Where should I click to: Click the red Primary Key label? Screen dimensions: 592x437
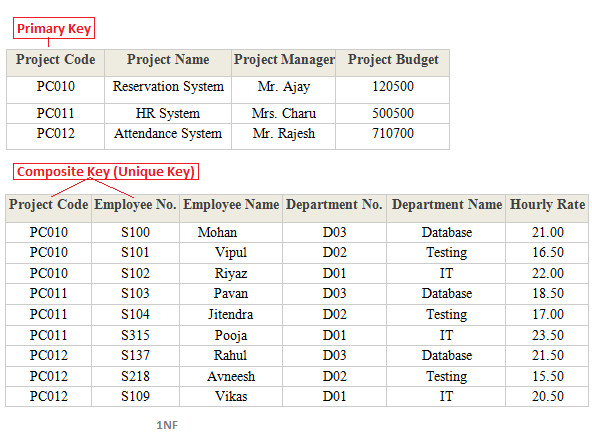(x=54, y=28)
